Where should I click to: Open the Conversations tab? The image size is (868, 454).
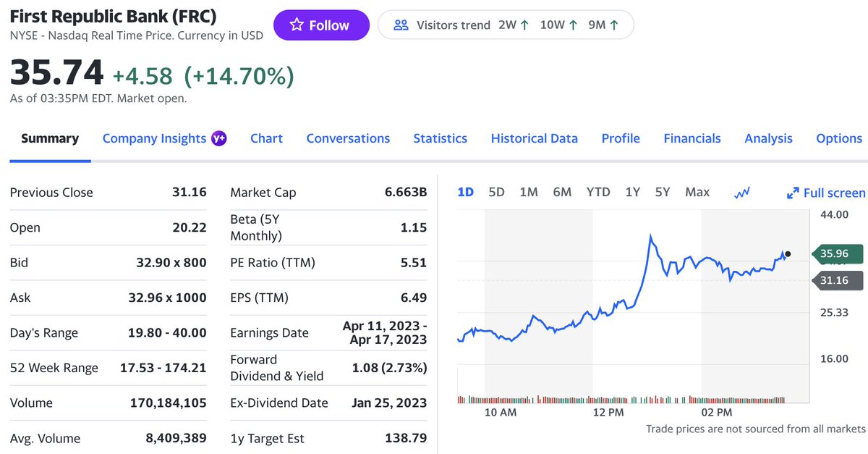click(x=348, y=138)
